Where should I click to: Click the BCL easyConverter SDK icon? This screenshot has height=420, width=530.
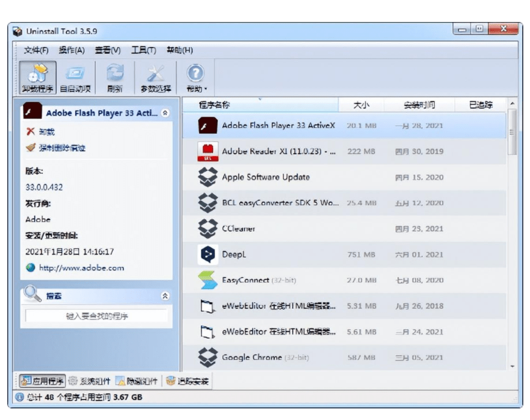pos(208,203)
